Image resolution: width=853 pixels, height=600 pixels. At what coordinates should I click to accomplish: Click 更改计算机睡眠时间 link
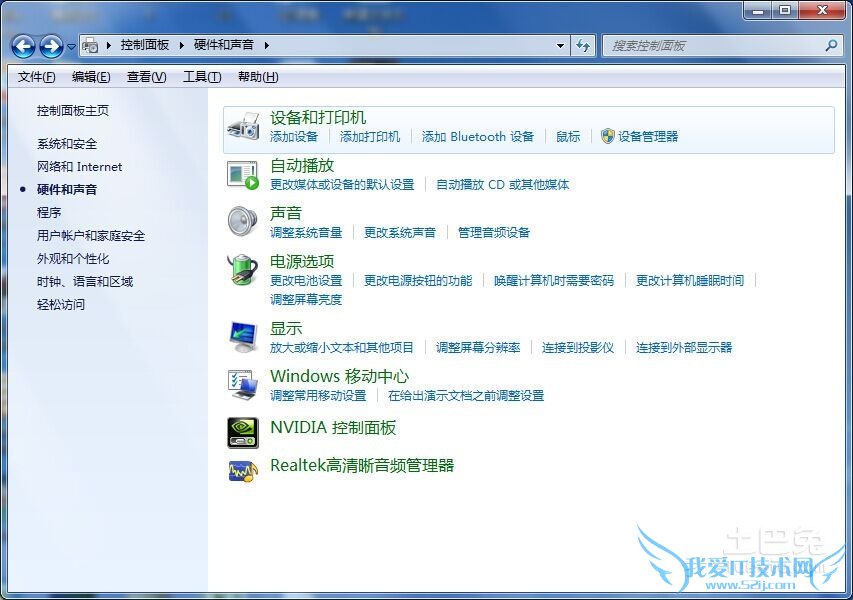(x=690, y=281)
